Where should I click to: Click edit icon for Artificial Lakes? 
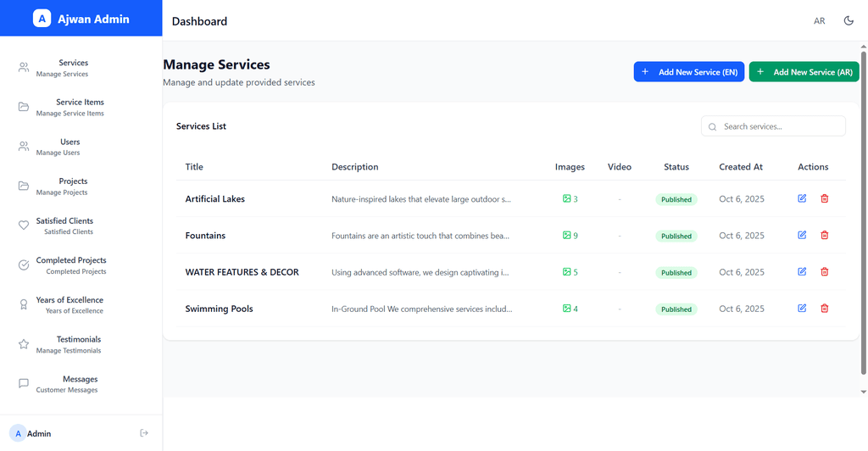(x=802, y=198)
